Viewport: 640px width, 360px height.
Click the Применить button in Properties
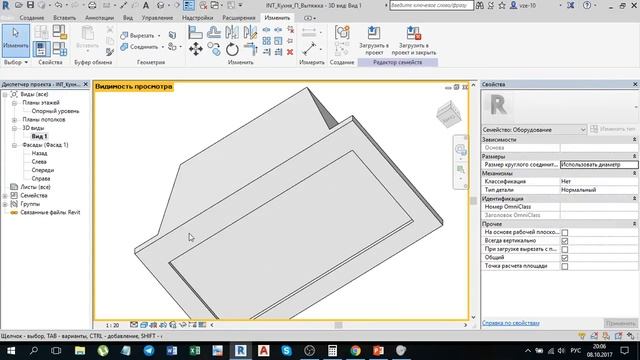[620, 323]
